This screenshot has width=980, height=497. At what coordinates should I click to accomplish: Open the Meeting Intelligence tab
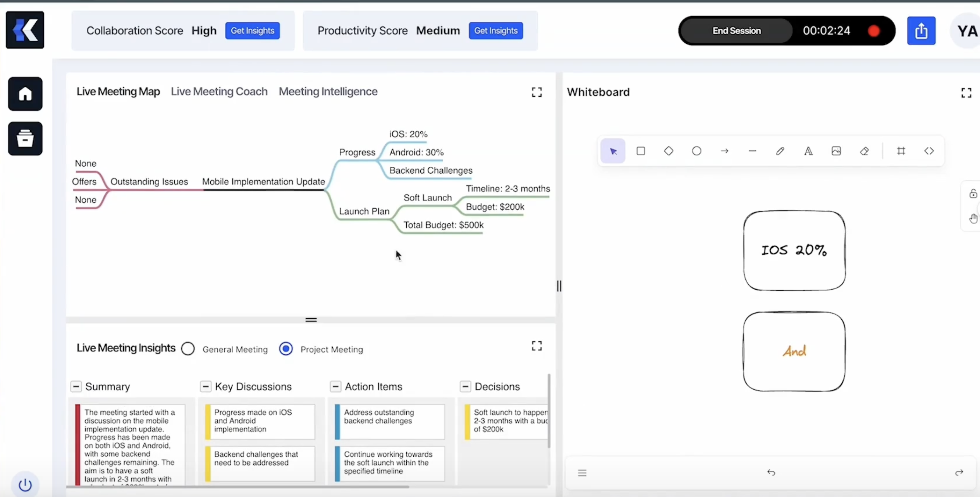click(x=328, y=91)
